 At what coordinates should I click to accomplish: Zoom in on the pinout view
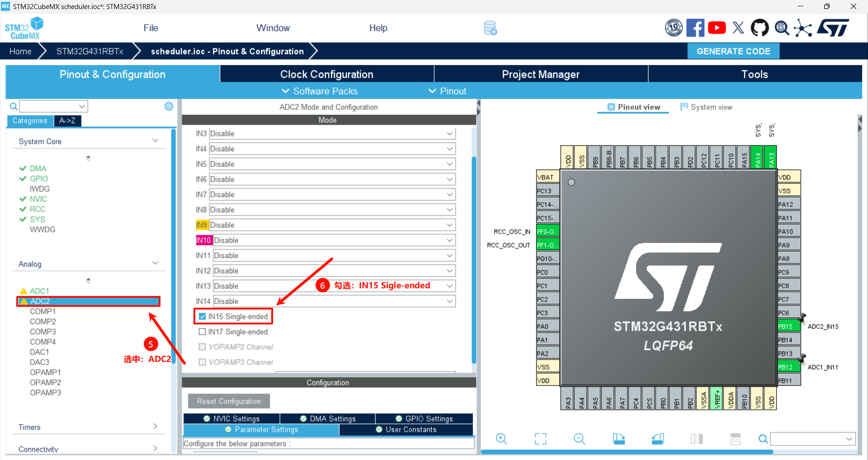(501, 439)
